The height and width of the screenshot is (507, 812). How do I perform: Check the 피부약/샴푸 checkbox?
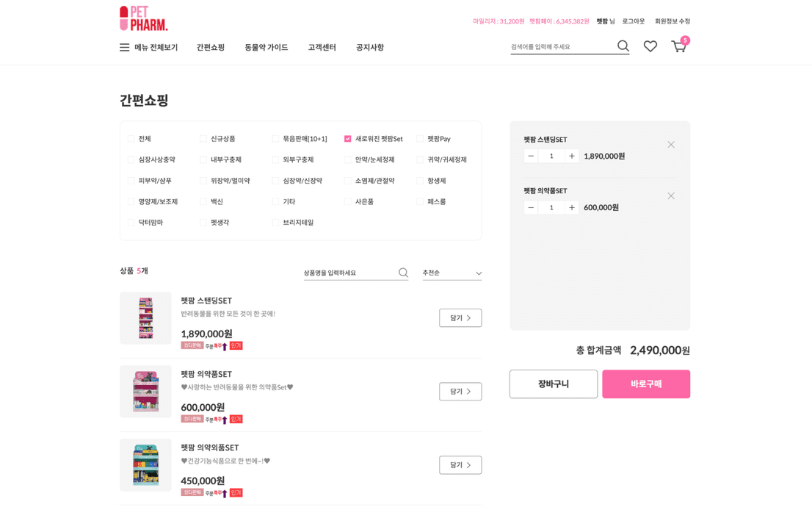[131, 181]
